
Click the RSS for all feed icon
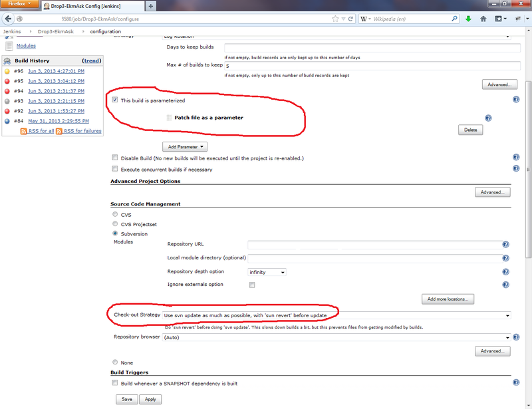click(x=24, y=131)
